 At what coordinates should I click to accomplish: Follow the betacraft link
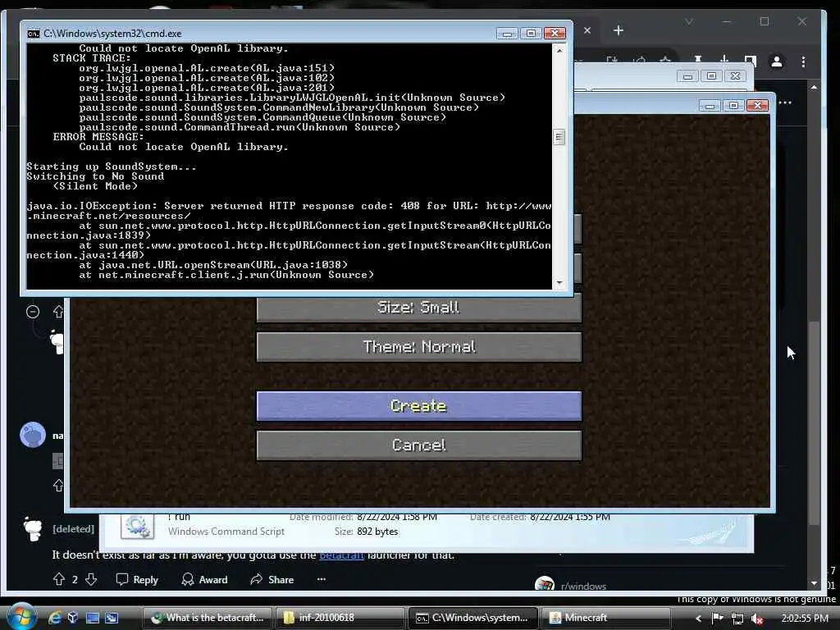[342, 555]
